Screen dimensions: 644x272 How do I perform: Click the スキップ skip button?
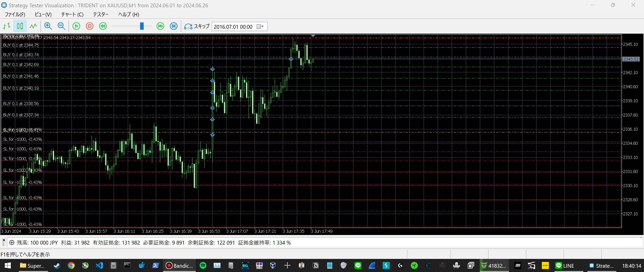(197, 26)
